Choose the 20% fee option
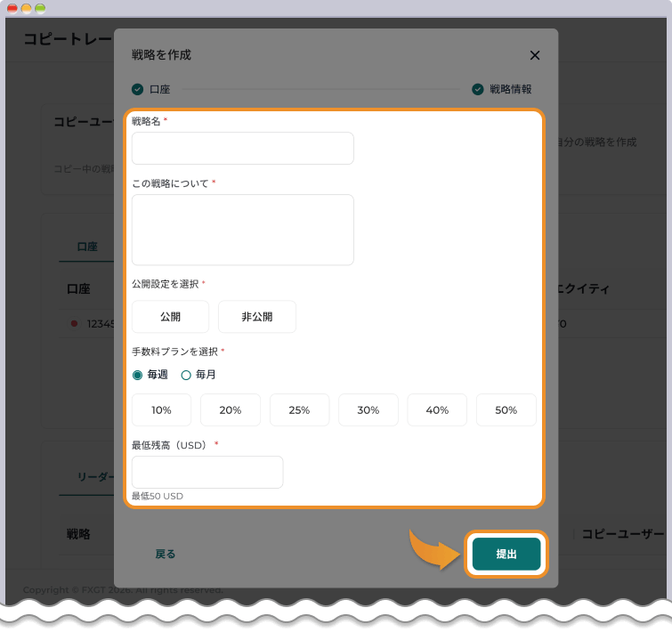This screenshot has width=672, height=632. click(x=231, y=410)
